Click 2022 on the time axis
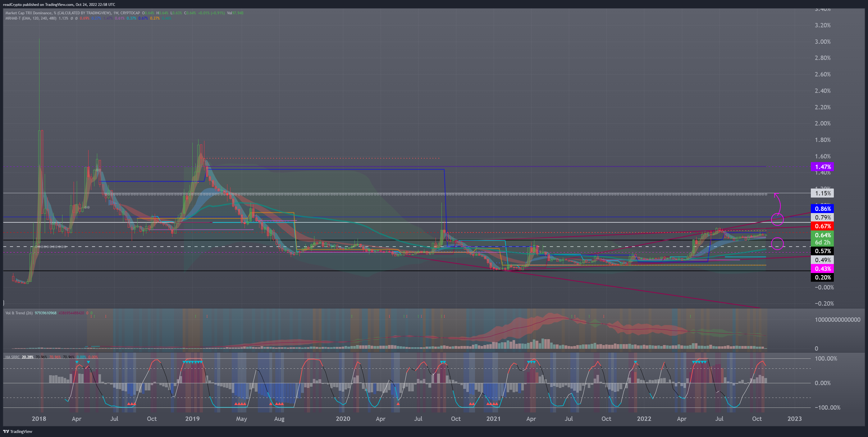This screenshot has height=437, width=868. tap(644, 419)
